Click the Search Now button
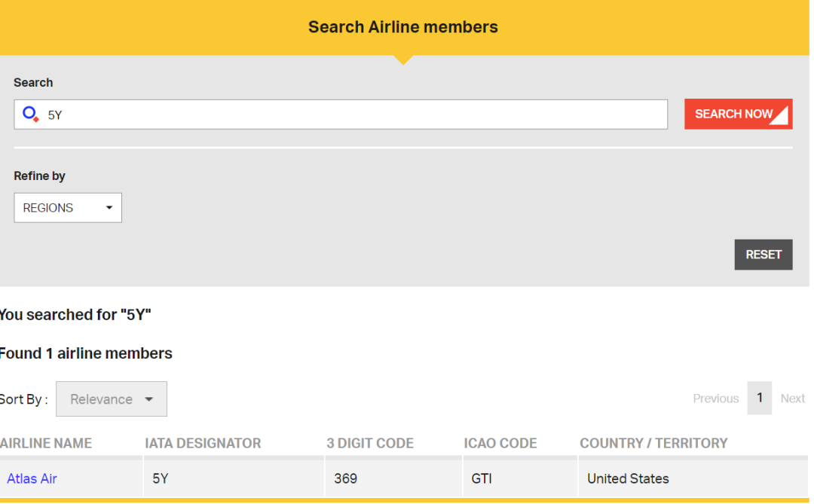Viewport: 814px width, 504px height. [738, 115]
